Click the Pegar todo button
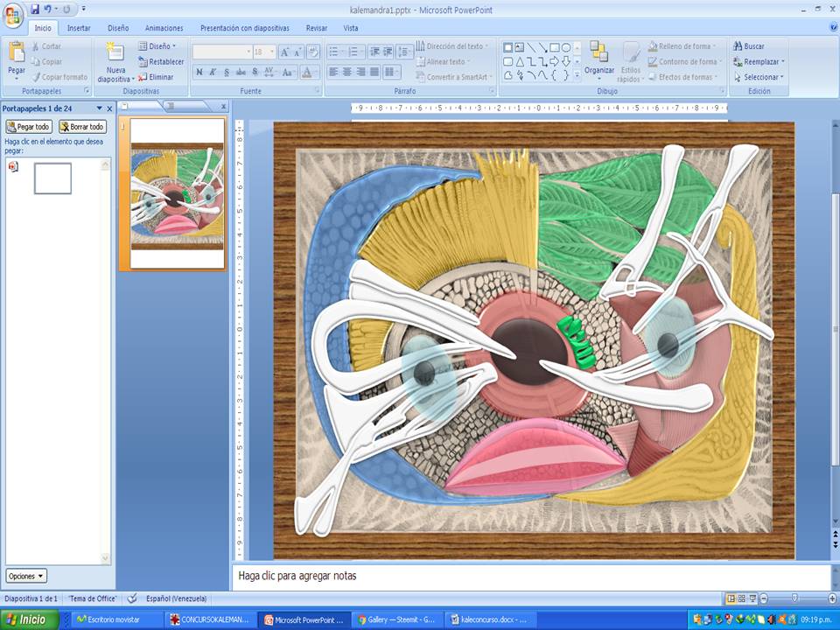This screenshot has width=840, height=630. tap(29, 127)
